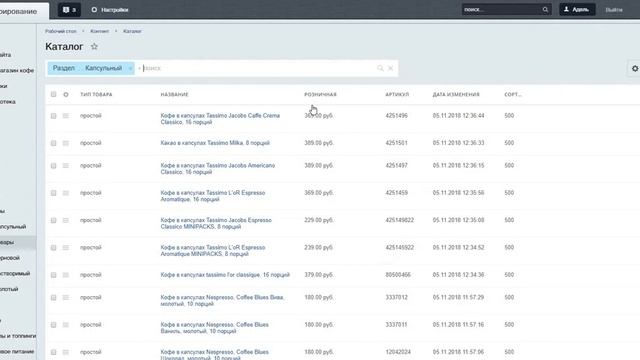
Task: Click the filter search text field
Action: (257, 68)
